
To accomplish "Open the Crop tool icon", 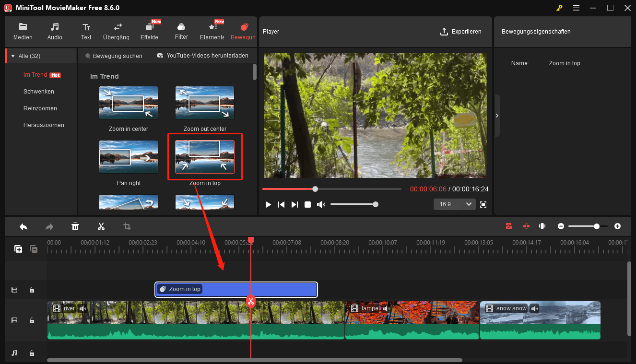I will (x=127, y=226).
